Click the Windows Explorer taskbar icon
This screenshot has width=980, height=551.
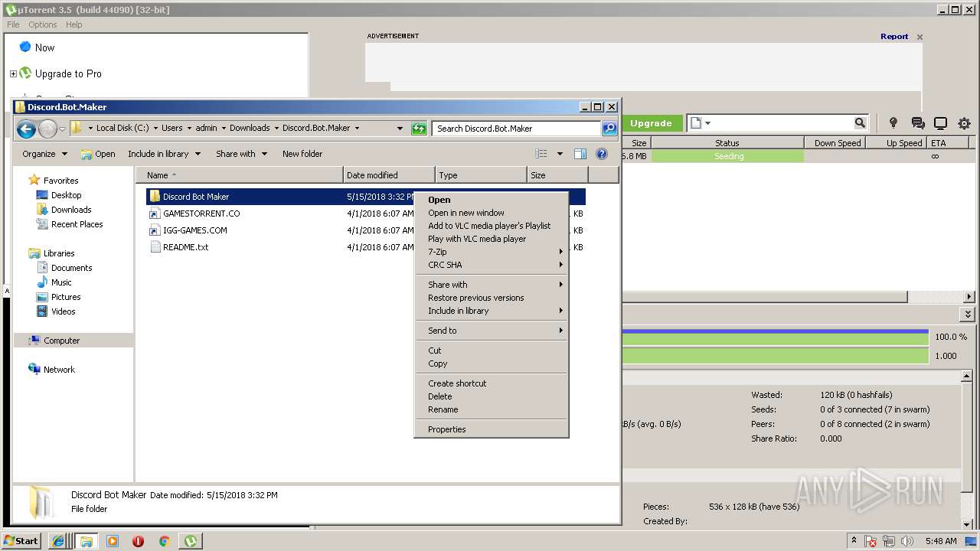(86, 541)
